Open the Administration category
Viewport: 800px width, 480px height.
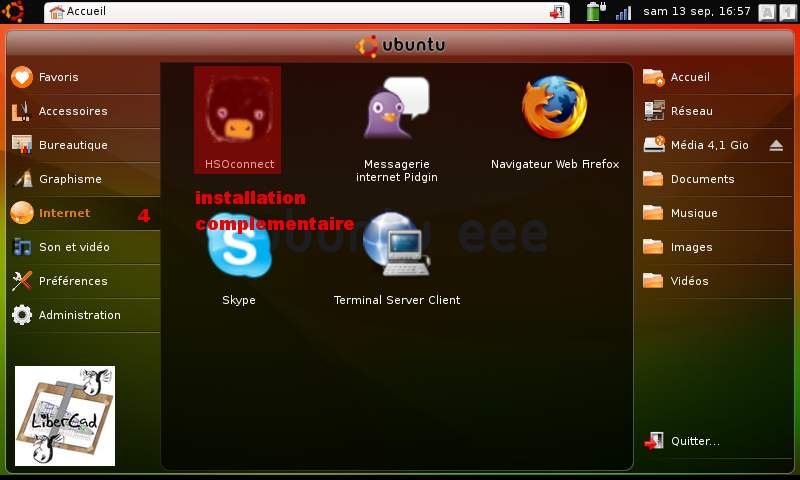coord(84,315)
